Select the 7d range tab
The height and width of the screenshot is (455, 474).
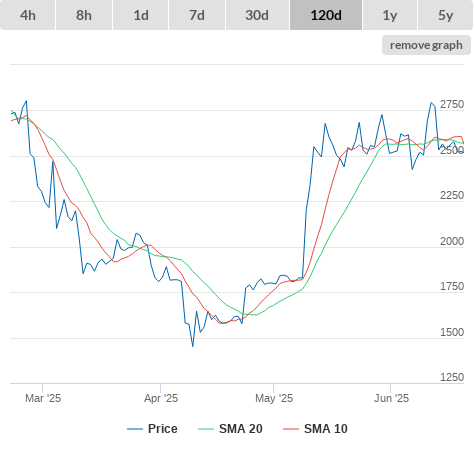pyautogui.click(x=197, y=15)
